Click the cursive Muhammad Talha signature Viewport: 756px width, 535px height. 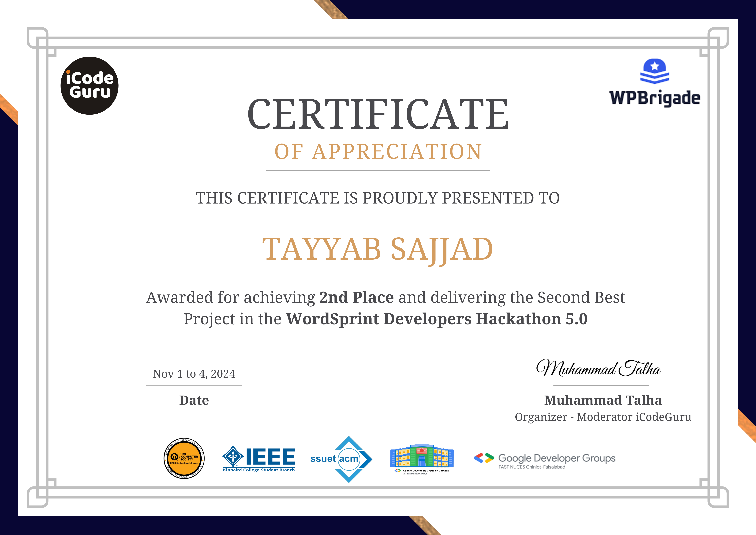[598, 368]
